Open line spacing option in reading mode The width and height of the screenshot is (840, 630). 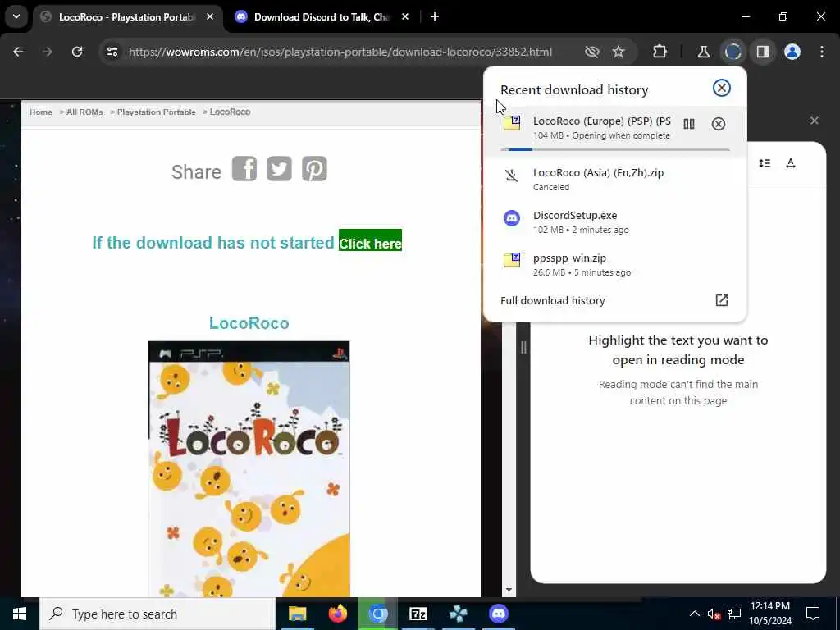tap(765, 163)
